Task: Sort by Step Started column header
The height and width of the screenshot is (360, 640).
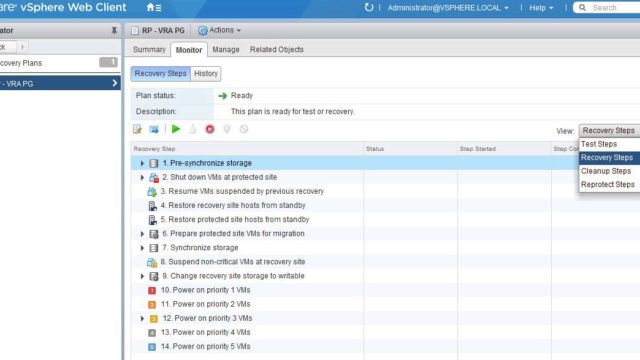Action: coord(504,149)
